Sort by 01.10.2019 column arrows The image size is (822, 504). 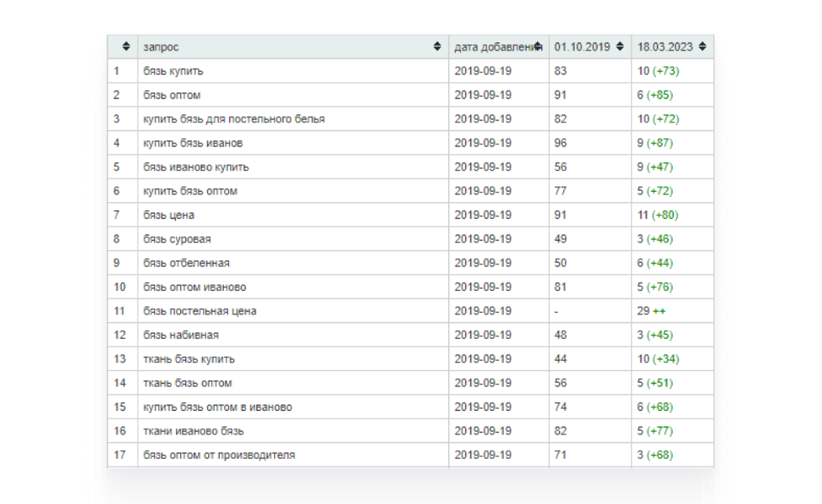tap(620, 47)
